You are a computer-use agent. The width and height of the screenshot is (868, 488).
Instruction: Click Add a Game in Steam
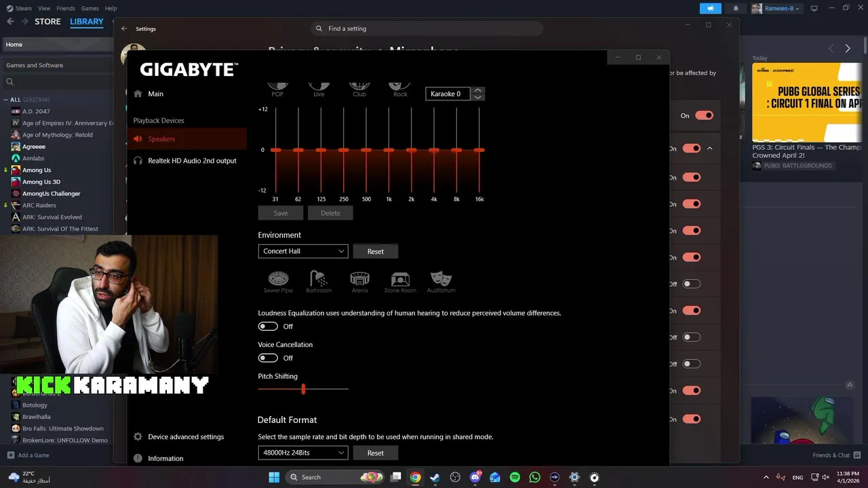tap(28, 455)
